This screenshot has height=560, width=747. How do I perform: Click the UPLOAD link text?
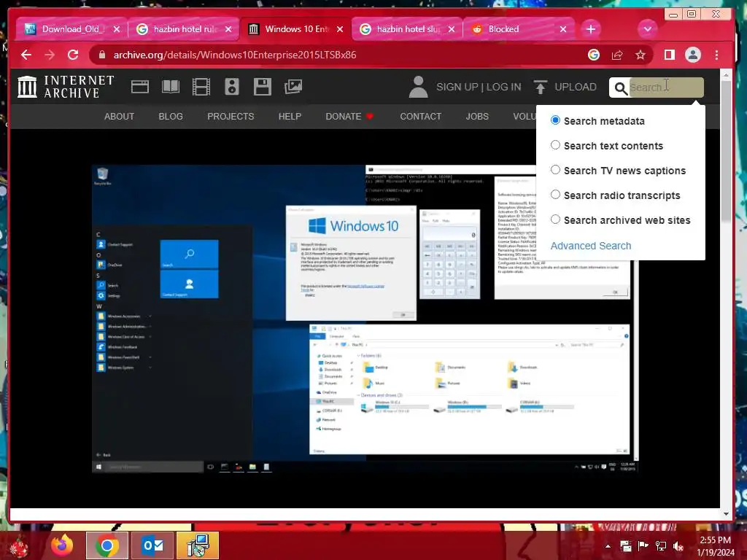coord(576,87)
